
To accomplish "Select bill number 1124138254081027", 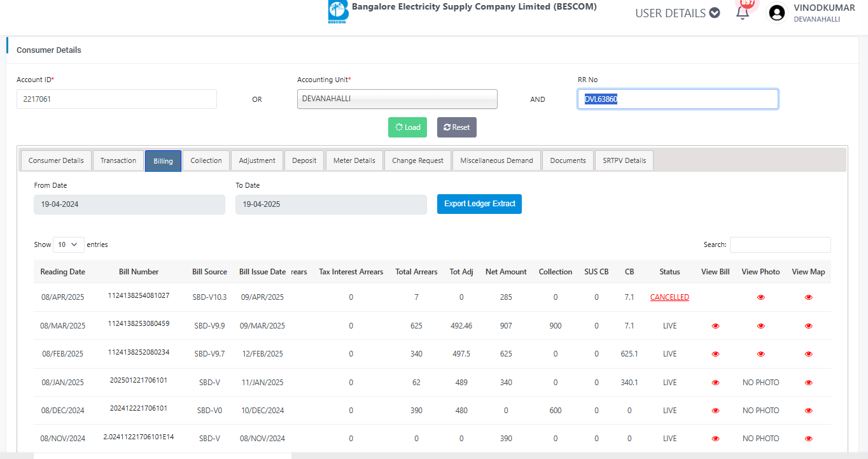I will 139,295.
